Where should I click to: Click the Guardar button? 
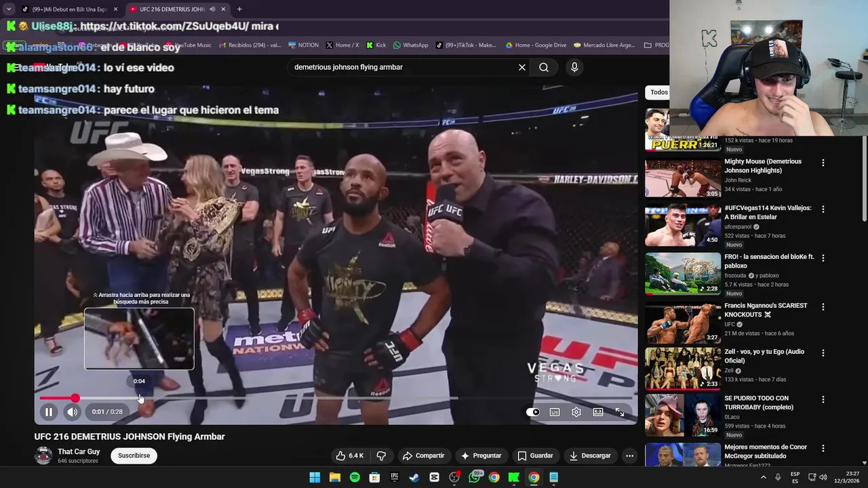(536, 455)
